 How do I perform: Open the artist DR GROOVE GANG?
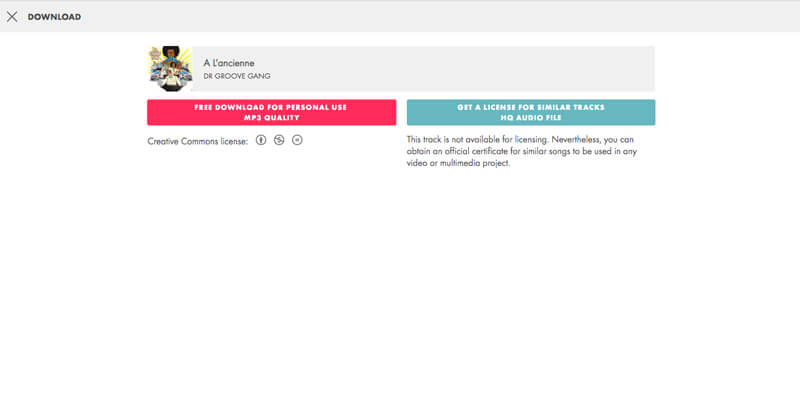[x=236, y=76]
